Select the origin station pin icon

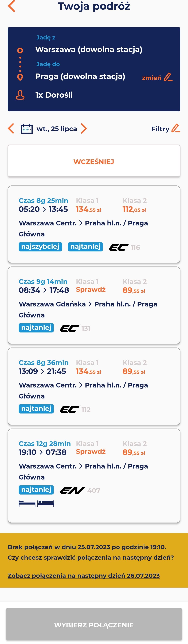point(20,50)
